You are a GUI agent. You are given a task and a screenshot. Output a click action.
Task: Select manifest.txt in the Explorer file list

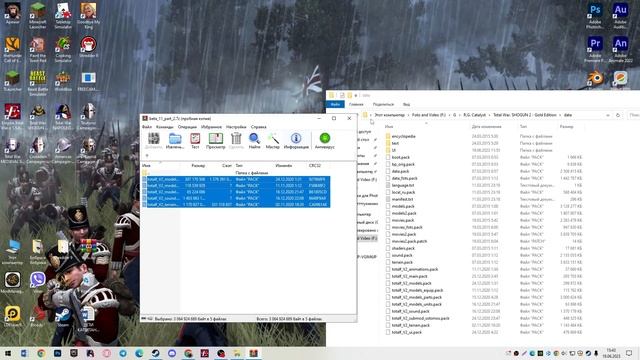pyautogui.click(x=402, y=199)
